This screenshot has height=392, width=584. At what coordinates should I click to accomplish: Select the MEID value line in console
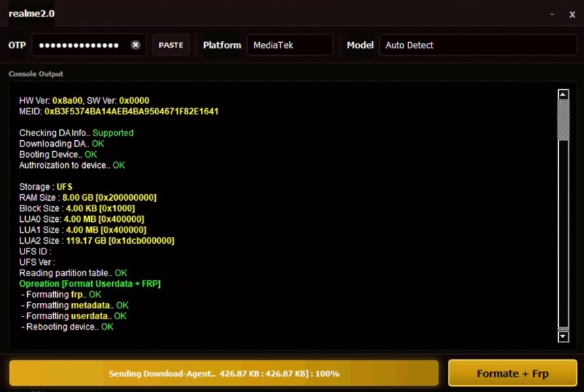click(x=118, y=111)
